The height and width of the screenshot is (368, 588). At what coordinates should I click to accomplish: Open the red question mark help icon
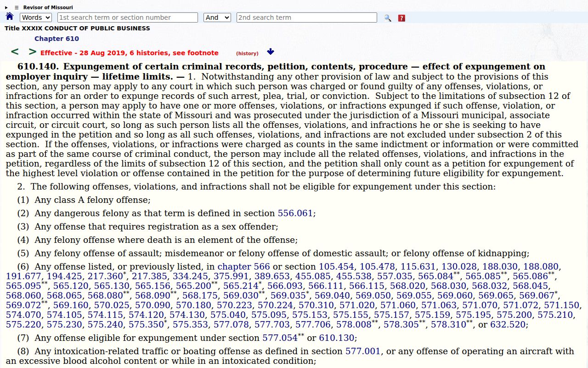tap(401, 18)
